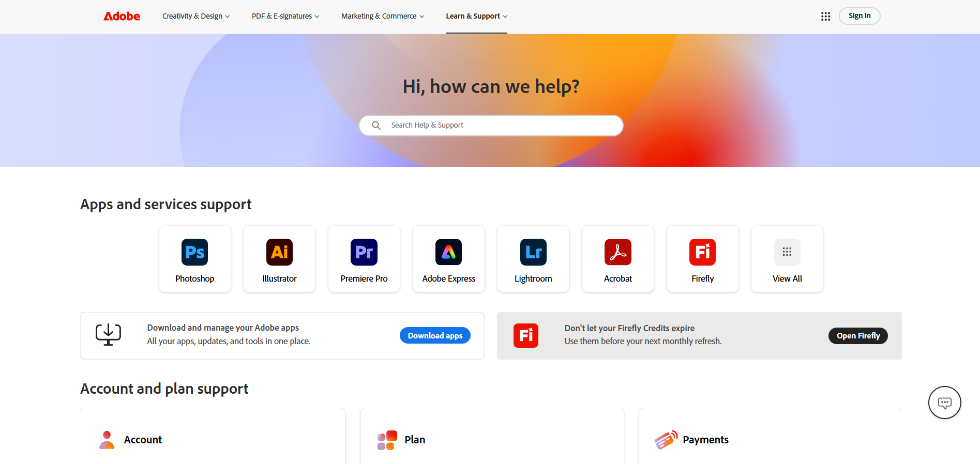The width and height of the screenshot is (980, 464).
Task: Expand the Creativity & Design menu
Action: [x=196, y=17]
